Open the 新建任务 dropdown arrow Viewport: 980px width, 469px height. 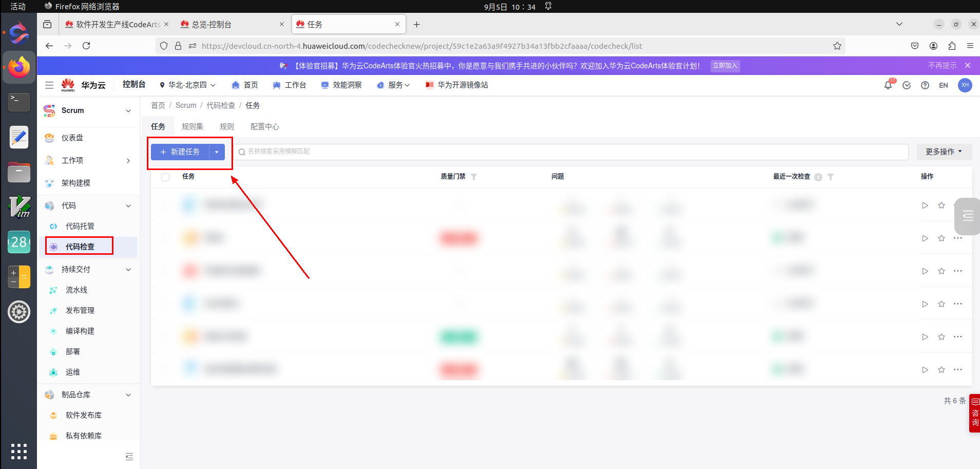pos(217,152)
